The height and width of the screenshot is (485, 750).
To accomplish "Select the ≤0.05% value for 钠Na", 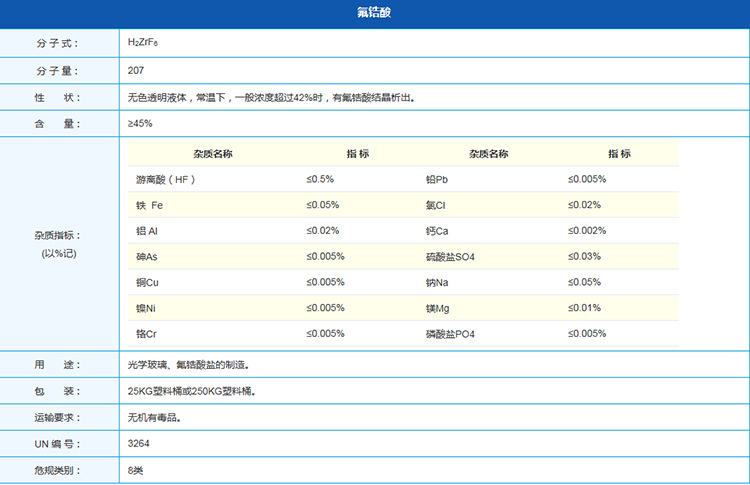I will point(585,283).
